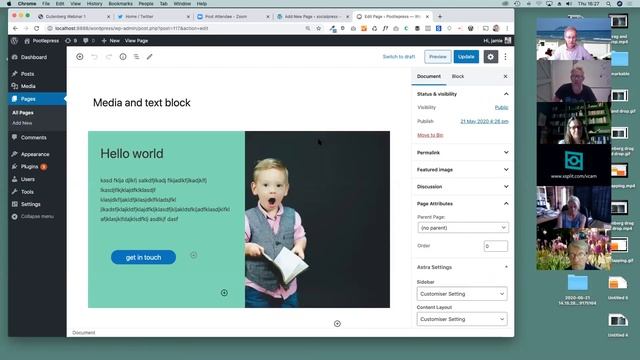The image size is (640, 360).
Task: Click Collapse menu in sidebar
Action: (37, 216)
